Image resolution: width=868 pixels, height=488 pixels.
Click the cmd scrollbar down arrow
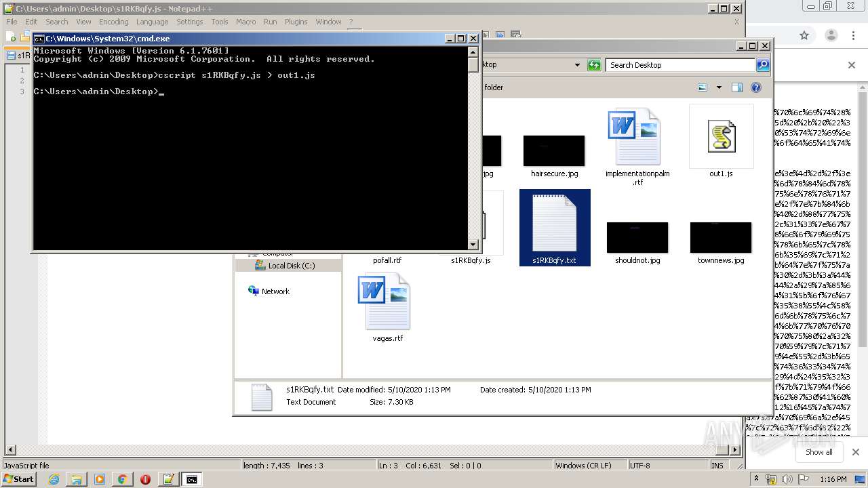click(x=473, y=245)
